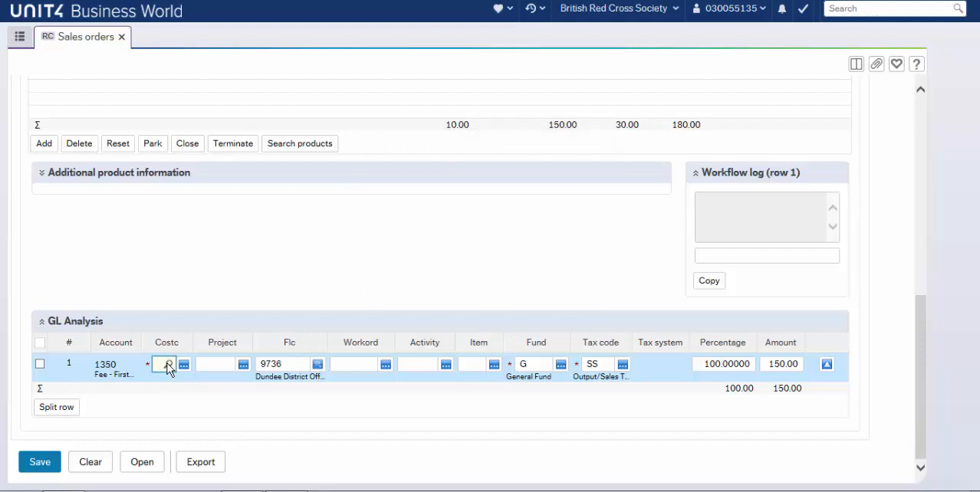The image size is (980, 492).
Task: Click the Clear button
Action: coord(90,462)
